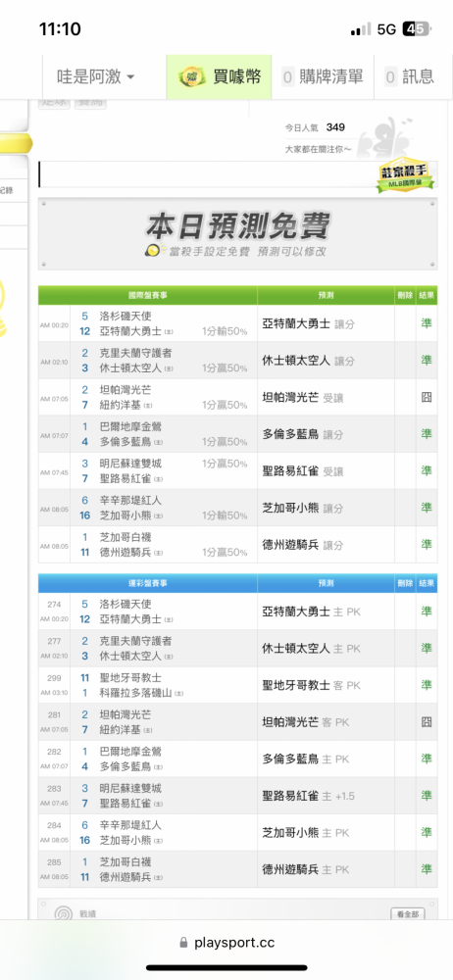
Task: Click the 囧 result for 坦帕灣光芒 受讓
Action: pyautogui.click(x=427, y=397)
